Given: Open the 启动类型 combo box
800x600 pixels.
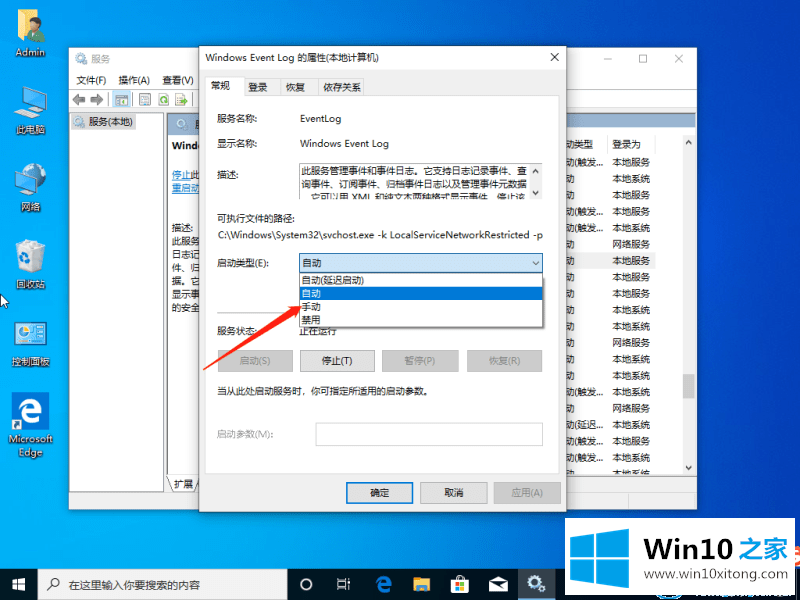Looking at the screenshot, I should pyautogui.click(x=420, y=263).
